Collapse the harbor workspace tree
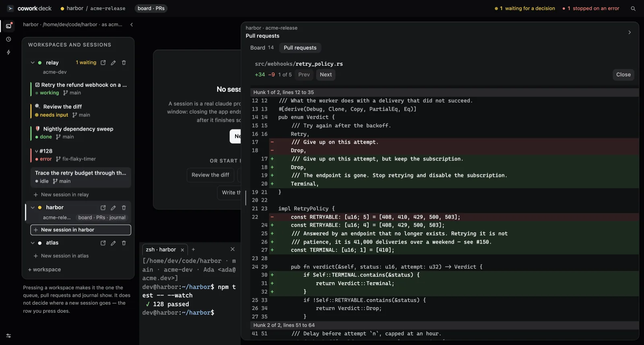 click(x=33, y=208)
